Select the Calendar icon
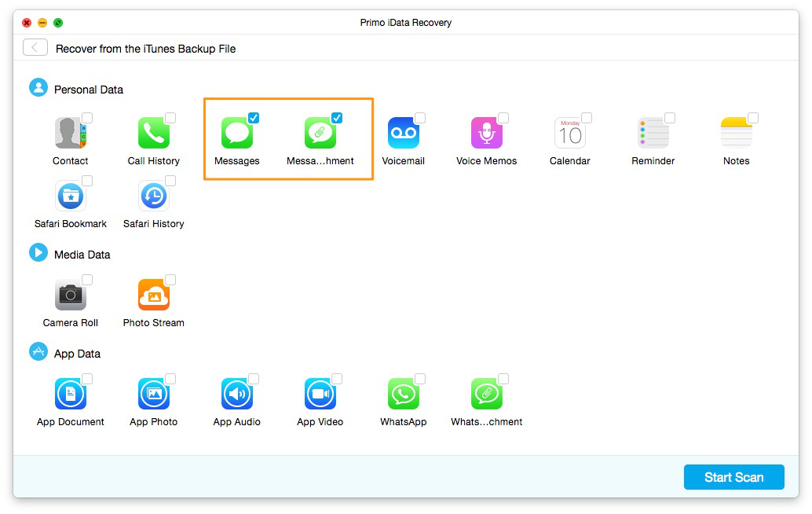812x514 pixels. [569, 133]
